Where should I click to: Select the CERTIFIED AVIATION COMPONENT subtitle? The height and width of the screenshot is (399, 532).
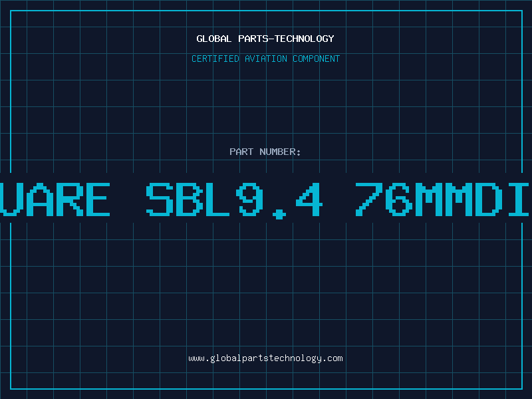[265, 59]
